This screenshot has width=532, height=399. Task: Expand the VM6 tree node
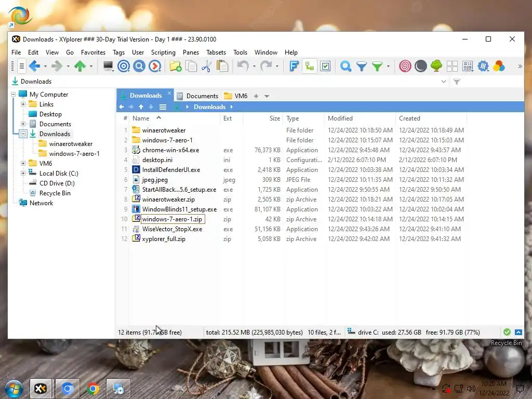(x=23, y=163)
